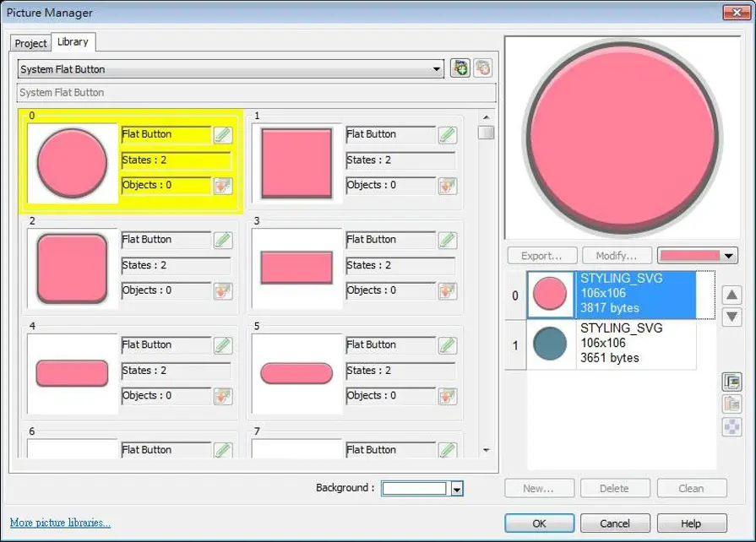Click the pencil edit icon for picture 7
The height and width of the screenshot is (542, 756).
pyautogui.click(x=448, y=450)
